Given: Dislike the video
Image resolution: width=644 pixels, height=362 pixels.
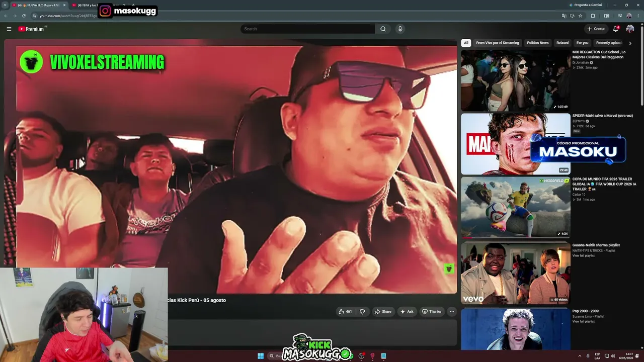Looking at the screenshot, I should (362, 312).
